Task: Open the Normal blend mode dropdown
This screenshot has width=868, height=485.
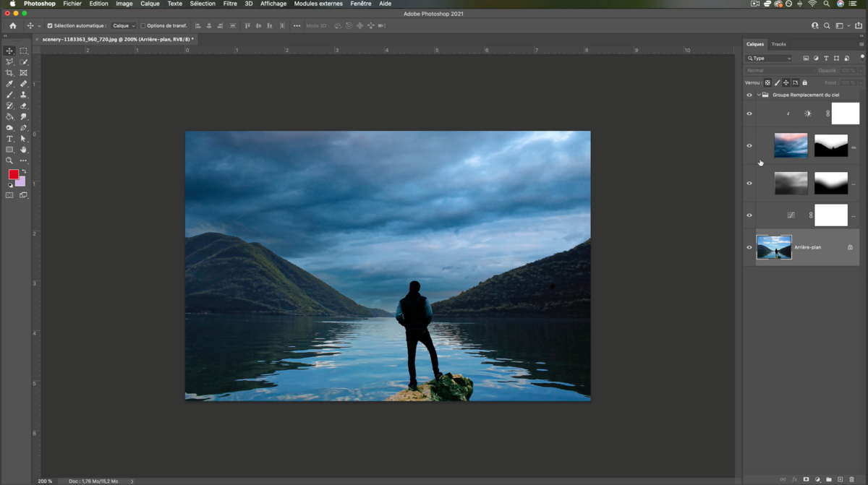Action: (780, 71)
